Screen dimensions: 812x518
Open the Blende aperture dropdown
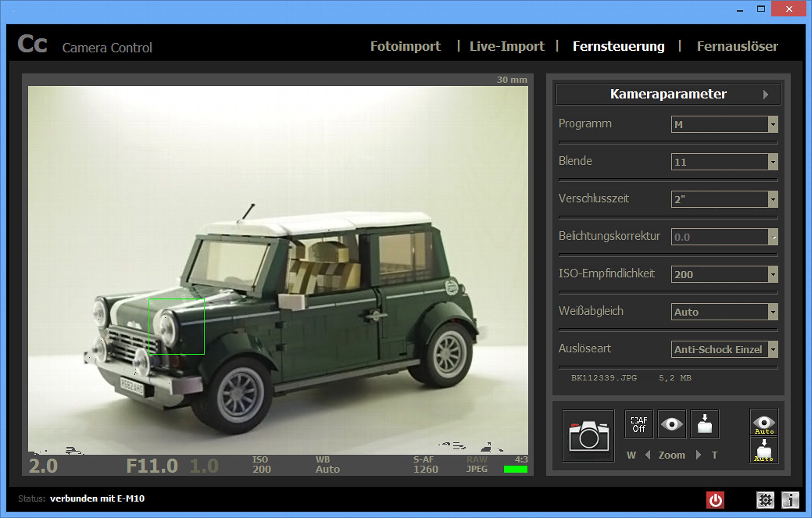(x=724, y=162)
